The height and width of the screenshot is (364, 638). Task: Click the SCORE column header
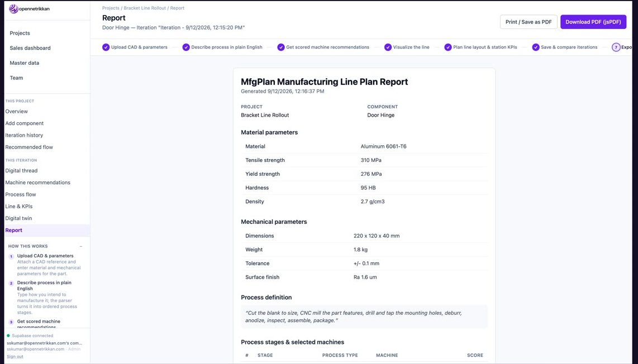475,356
